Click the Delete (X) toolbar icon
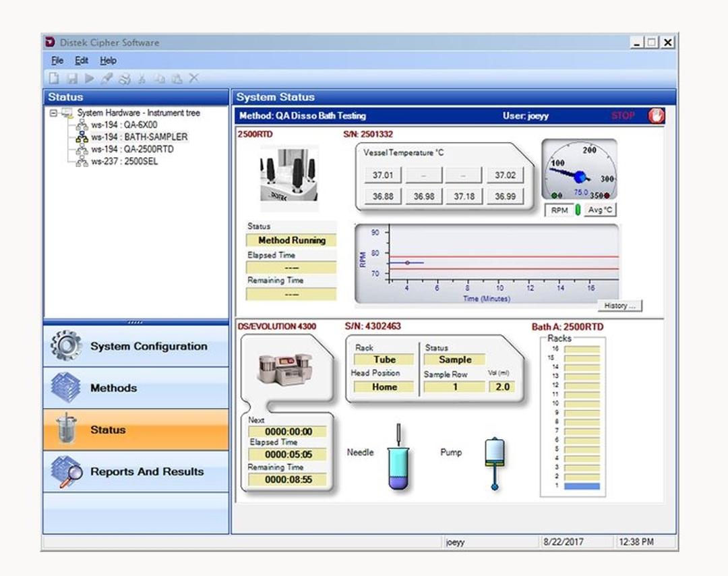This screenshot has width=728, height=576. coord(193,76)
